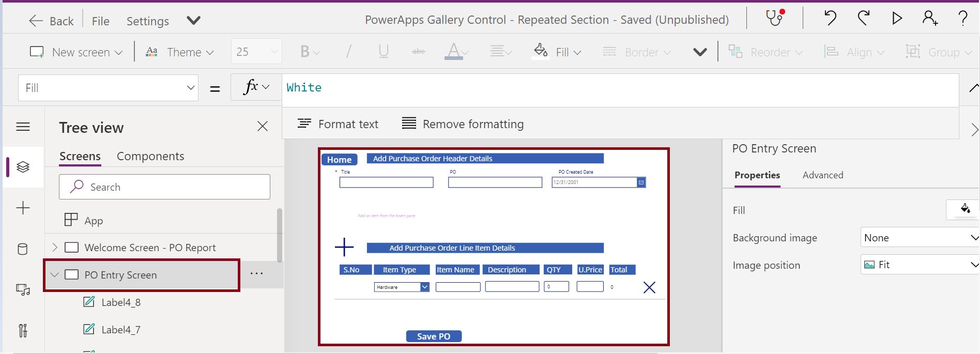Expand more toolbar options chevron

click(x=700, y=52)
